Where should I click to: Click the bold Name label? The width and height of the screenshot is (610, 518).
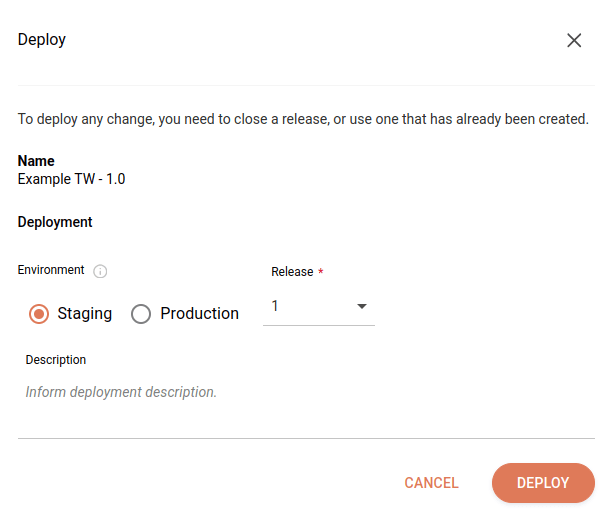(x=36, y=161)
